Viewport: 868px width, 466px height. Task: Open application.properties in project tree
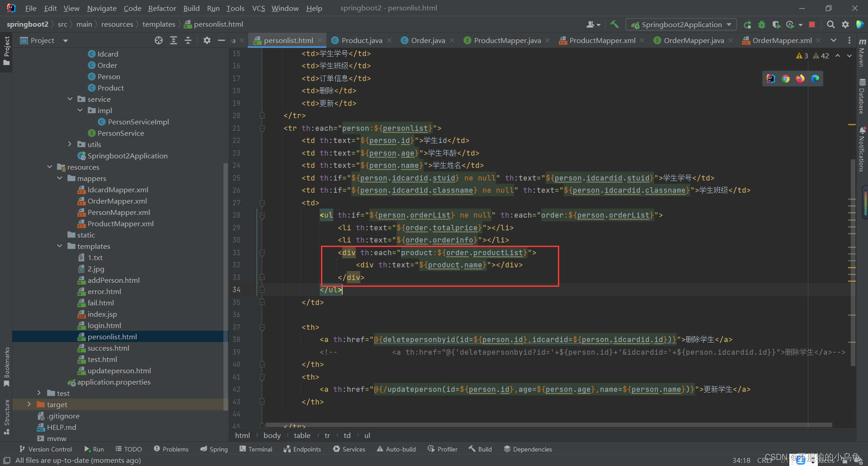click(113, 382)
